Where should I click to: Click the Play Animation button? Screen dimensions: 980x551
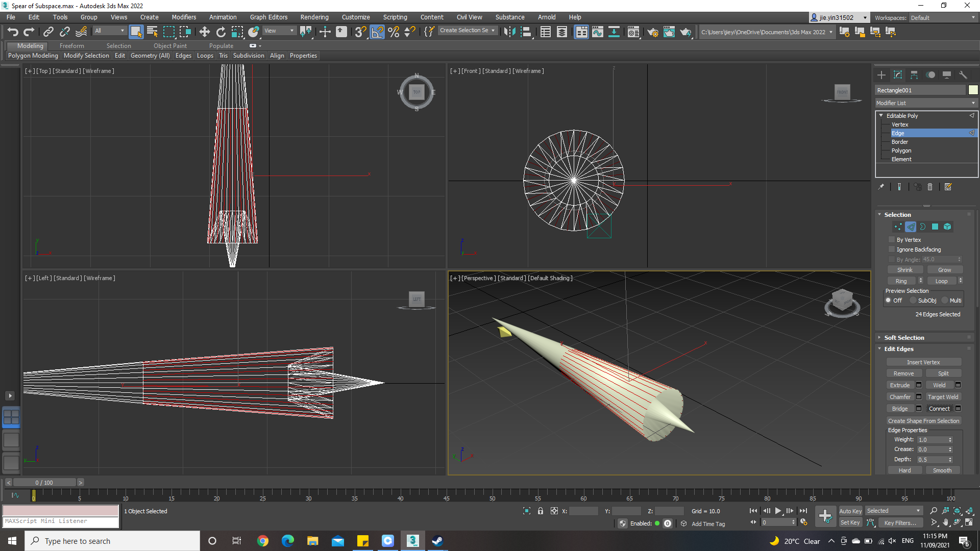(778, 511)
